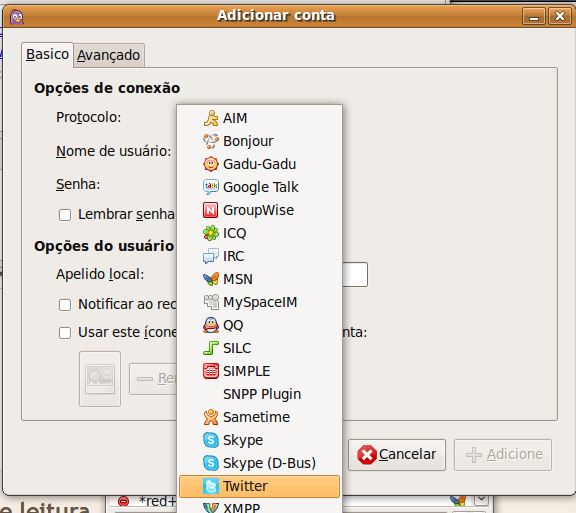
Task: Choose the GroupWise red N icon
Action: 210,210
